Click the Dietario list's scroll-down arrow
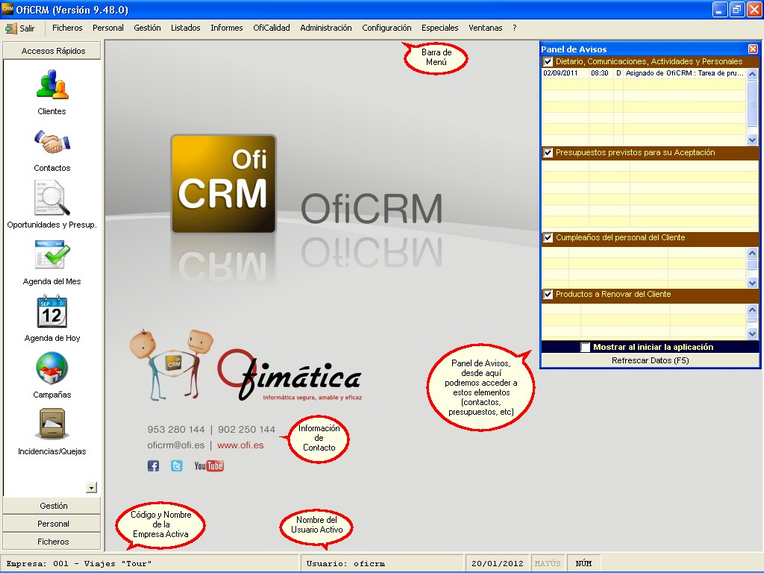Image resolution: width=764 pixels, height=573 pixels. point(752,140)
